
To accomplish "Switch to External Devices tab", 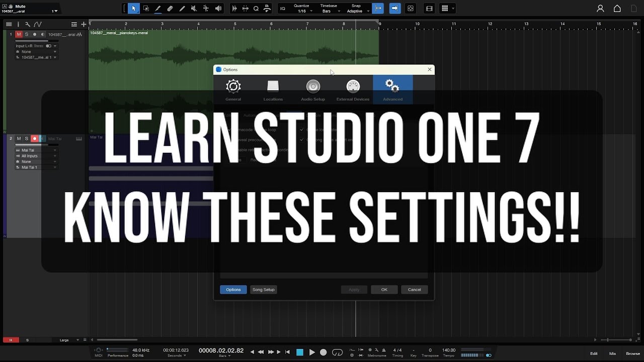I will (x=353, y=90).
